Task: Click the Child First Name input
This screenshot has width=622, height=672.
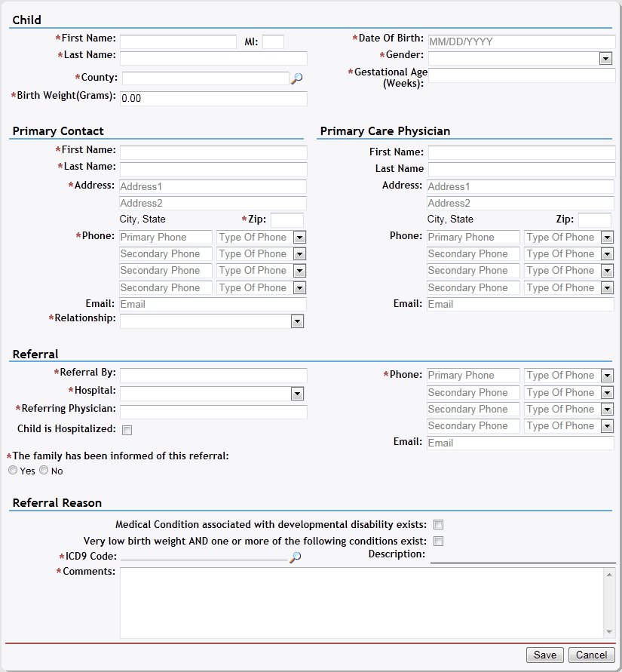Action: pyautogui.click(x=178, y=41)
